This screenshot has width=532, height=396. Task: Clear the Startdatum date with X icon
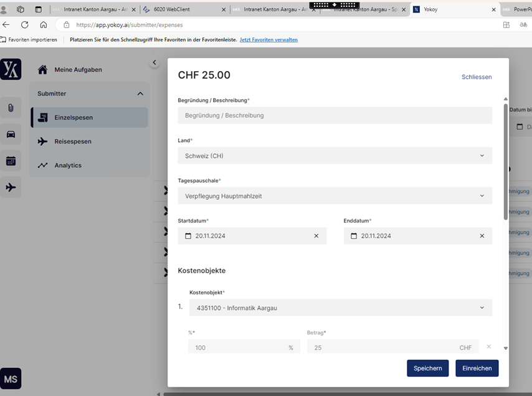(316, 236)
